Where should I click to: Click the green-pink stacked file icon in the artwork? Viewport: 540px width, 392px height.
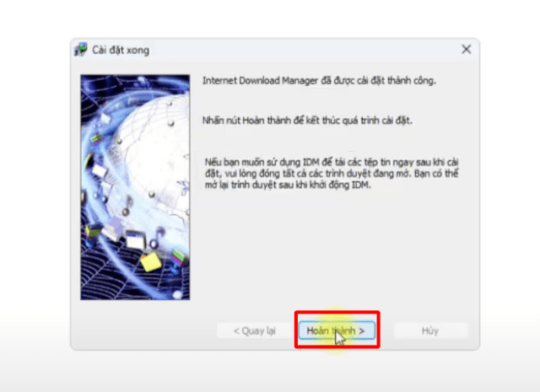coord(179,257)
